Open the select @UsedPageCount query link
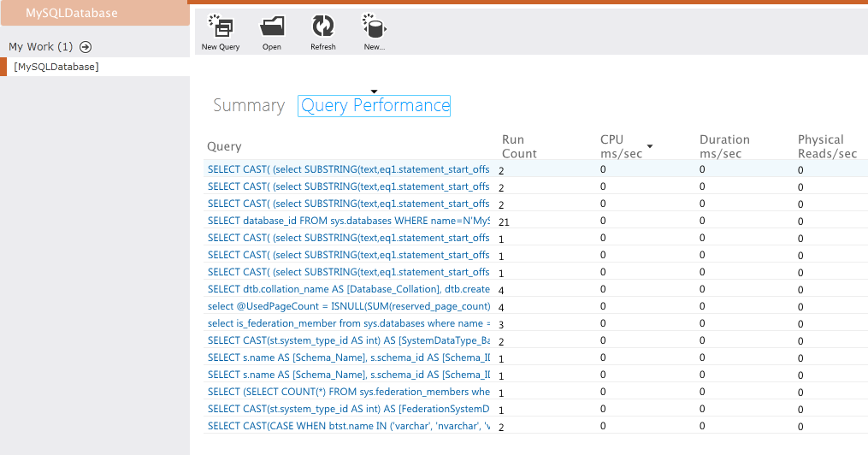The image size is (868, 455). point(348,306)
